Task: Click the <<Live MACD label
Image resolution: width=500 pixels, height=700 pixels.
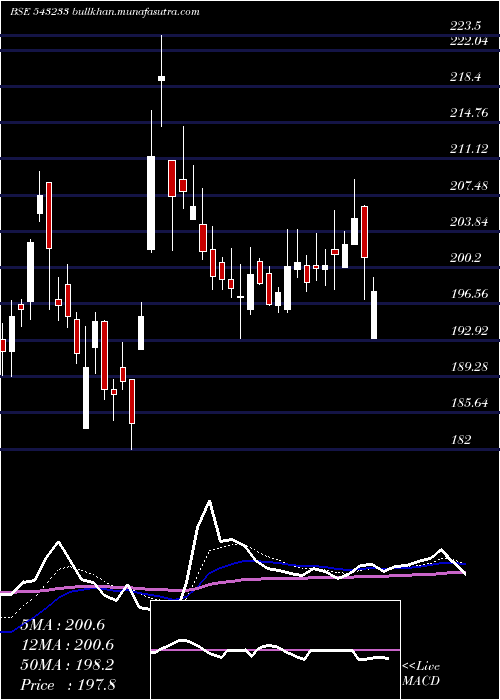Action: (x=421, y=674)
